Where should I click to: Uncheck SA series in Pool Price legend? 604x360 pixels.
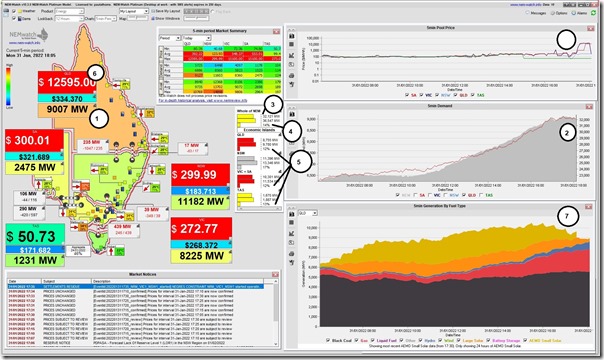[407, 95]
